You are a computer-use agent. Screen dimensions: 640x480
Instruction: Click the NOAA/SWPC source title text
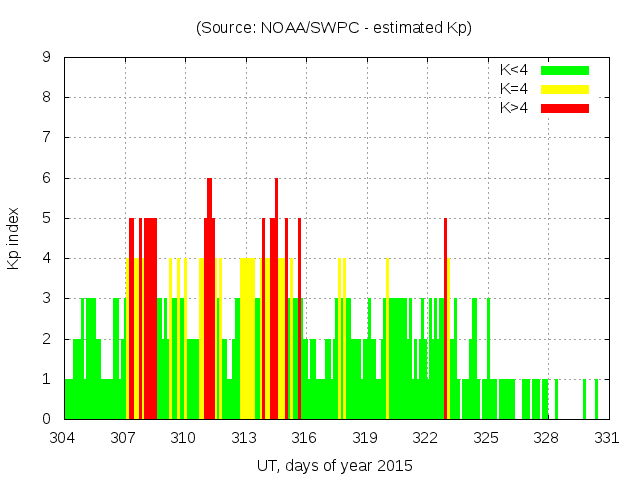(334, 28)
